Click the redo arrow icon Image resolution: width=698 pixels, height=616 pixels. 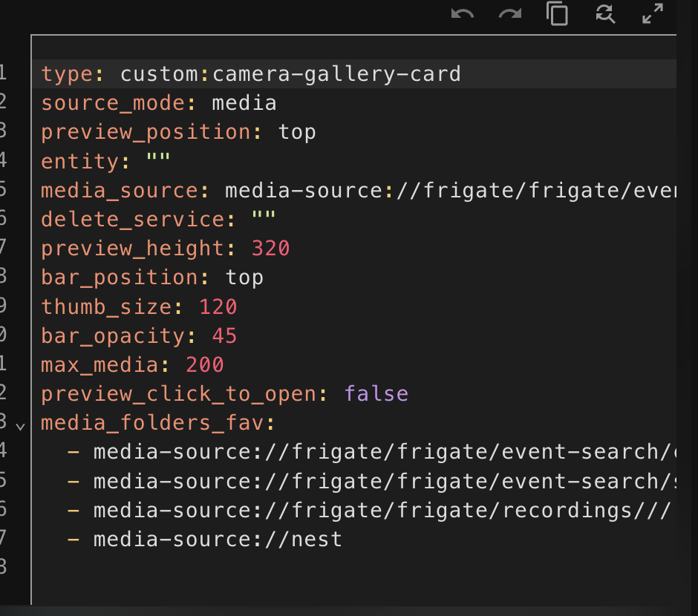[x=509, y=13]
